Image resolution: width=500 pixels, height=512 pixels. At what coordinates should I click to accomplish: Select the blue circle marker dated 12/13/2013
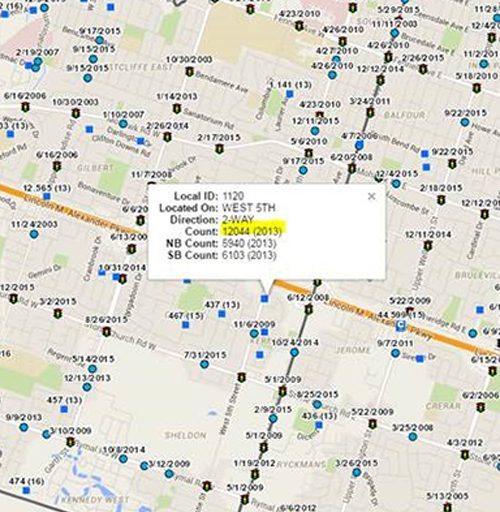87,387
